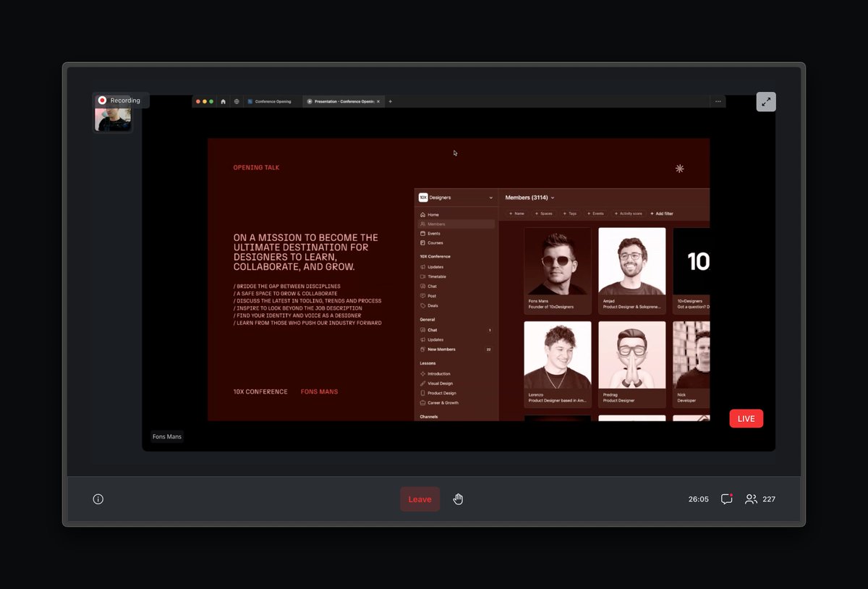Add the Name filter chip
The image size is (868, 589).
pos(516,213)
